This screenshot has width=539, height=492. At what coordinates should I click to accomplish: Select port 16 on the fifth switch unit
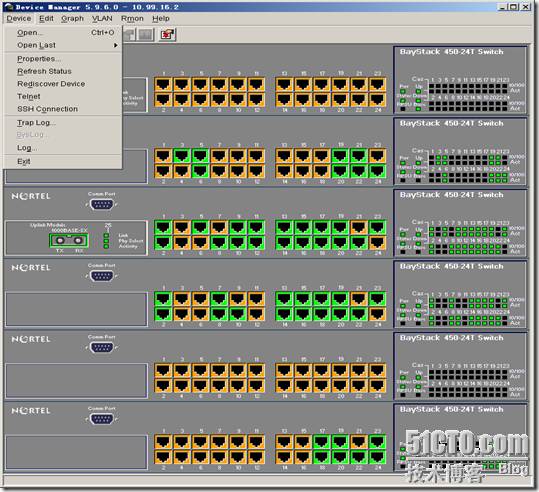coord(302,386)
